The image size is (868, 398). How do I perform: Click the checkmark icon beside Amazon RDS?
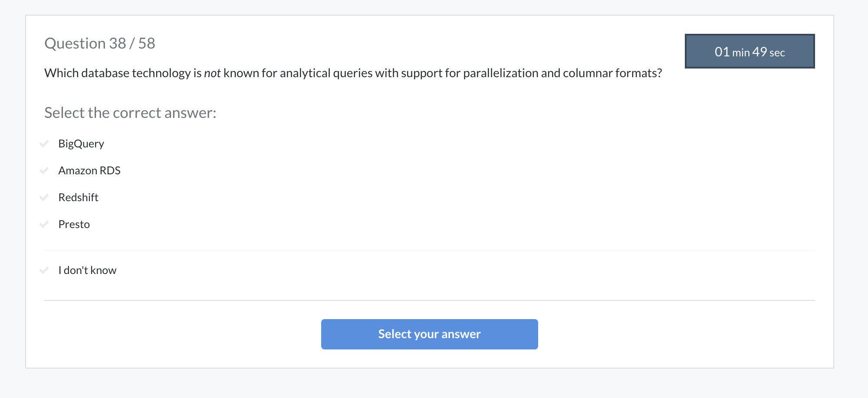pos(45,170)
